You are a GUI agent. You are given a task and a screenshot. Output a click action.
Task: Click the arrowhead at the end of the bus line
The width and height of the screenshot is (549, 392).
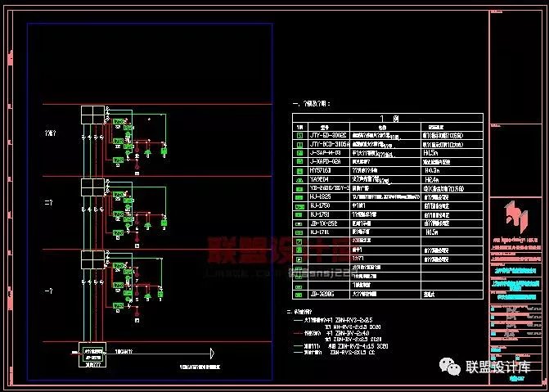pos(213,354)
